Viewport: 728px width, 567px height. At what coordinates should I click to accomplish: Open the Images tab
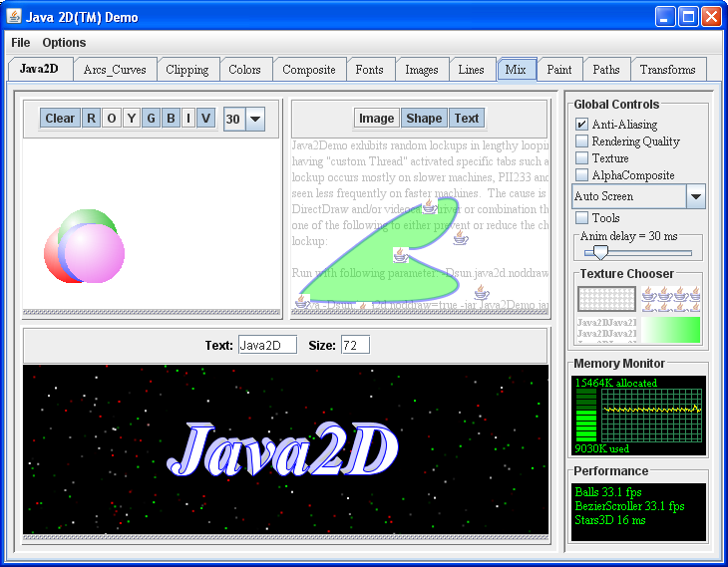[x=422, y=70]
